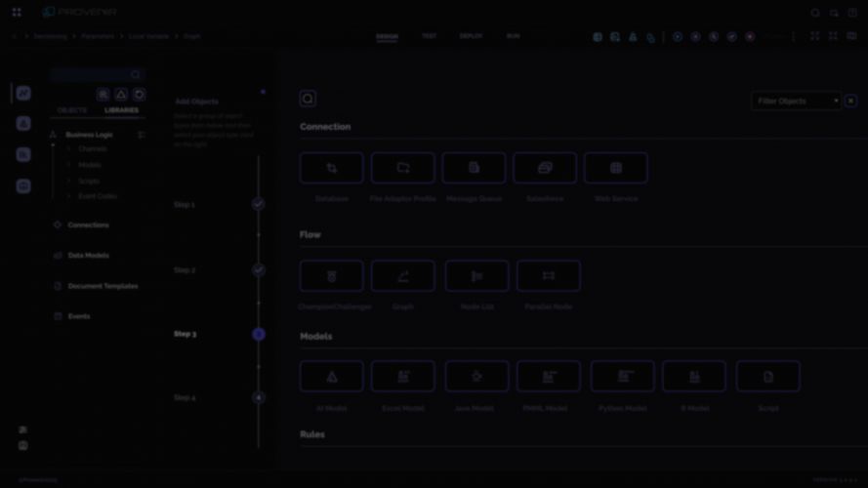Select the Database connection object
This screenshot has width=868, height=488.
click(x=331, y=168)
